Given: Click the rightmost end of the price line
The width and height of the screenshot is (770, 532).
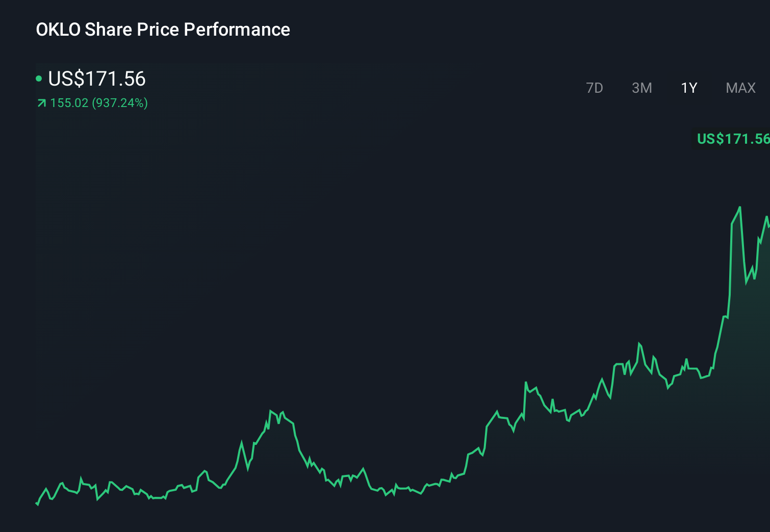Looking at the screenshot, I should [x=768, y=223].
